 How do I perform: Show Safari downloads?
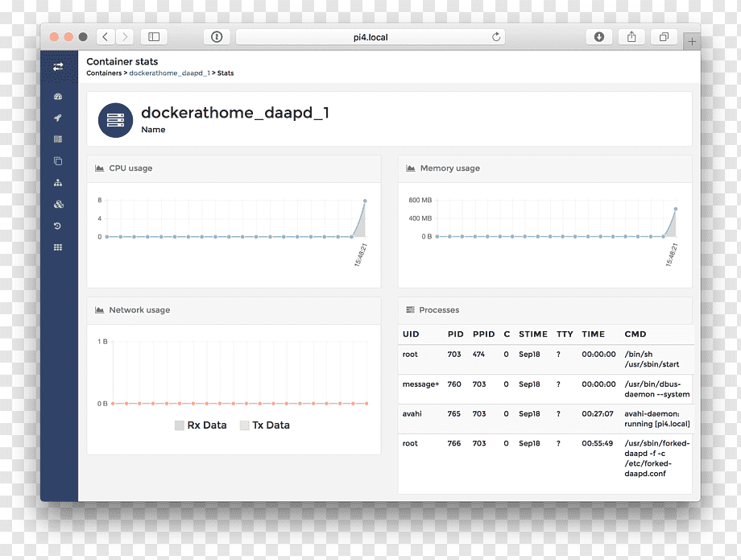(x=599, y=37)
